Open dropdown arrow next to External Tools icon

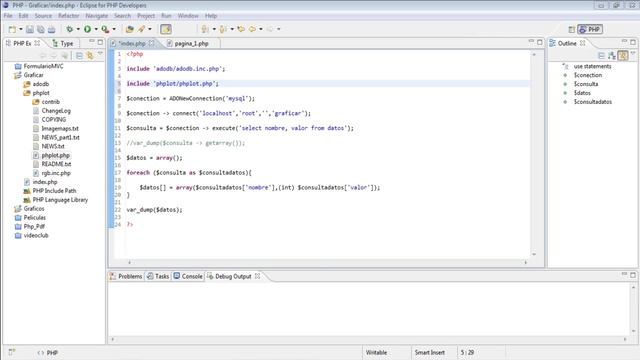pos(114,29)
